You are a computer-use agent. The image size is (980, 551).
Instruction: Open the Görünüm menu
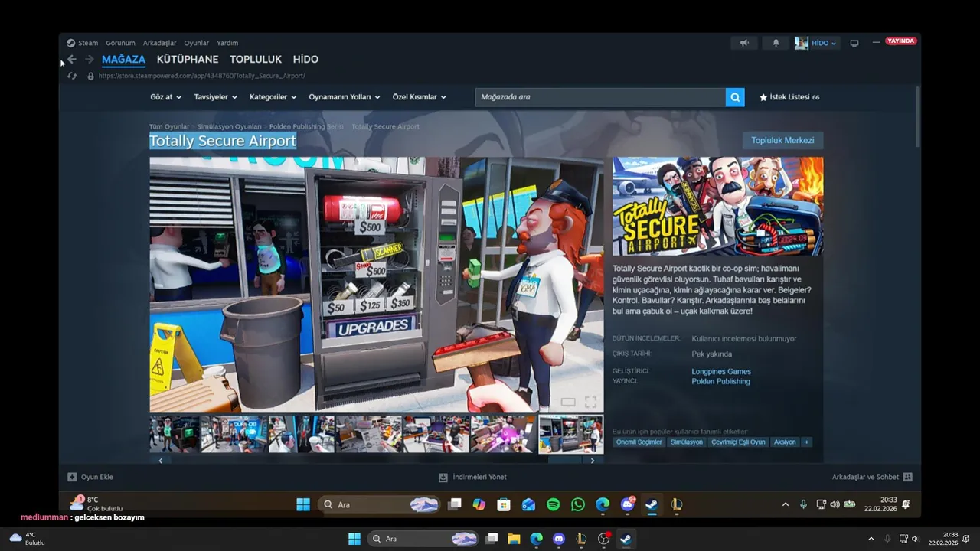click(120, 43)
